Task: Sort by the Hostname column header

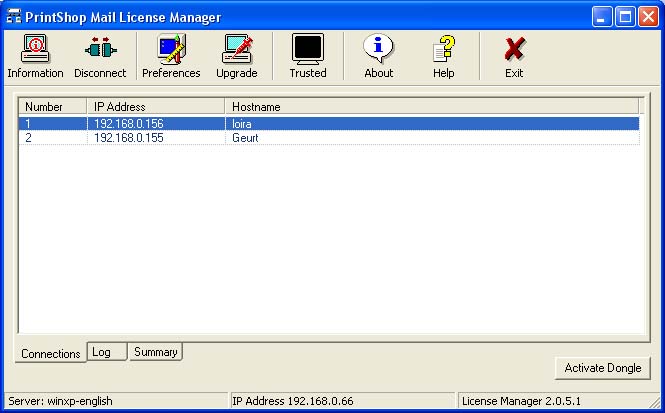Action: [432, 106]
